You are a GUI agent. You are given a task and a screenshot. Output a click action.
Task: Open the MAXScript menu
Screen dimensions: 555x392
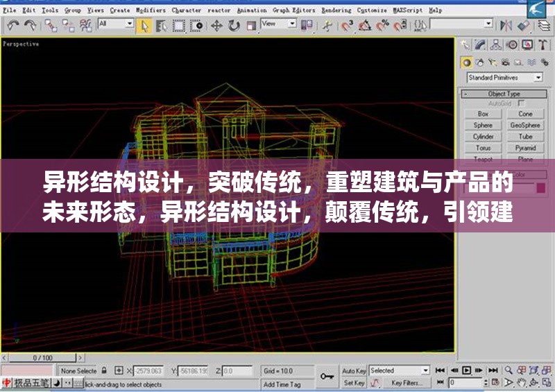[408, 10]
